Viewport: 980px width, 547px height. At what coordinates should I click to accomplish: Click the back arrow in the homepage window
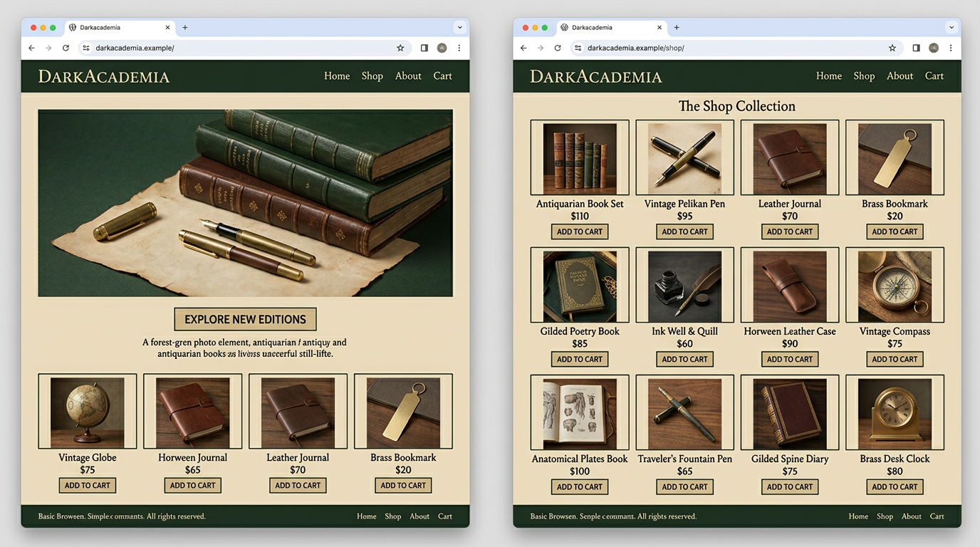[31, 48]
